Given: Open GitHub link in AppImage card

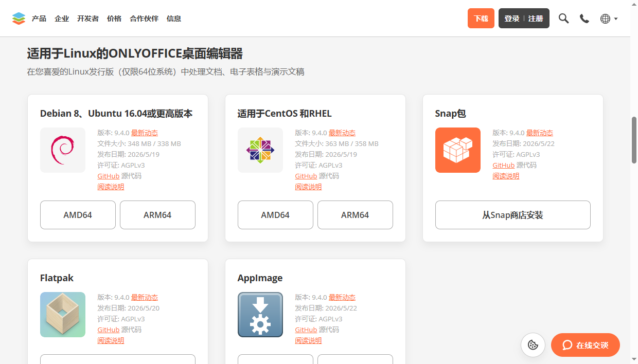Looking at the screenshot, I should point(306,330).
